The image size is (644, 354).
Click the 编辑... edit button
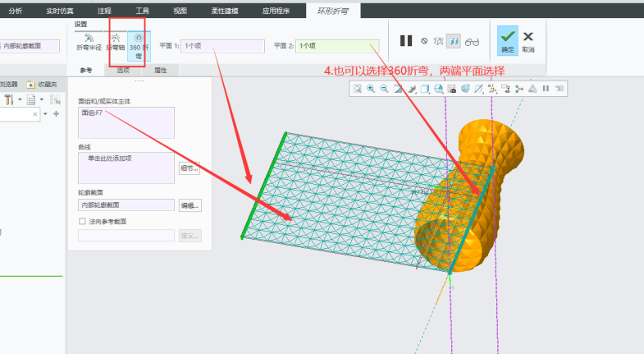(x=190, y=205)
